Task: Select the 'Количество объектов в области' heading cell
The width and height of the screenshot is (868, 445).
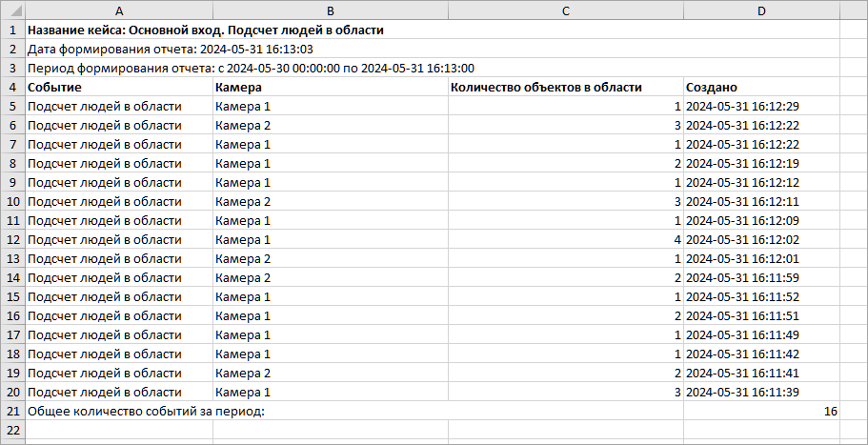Action: (565, 87)
